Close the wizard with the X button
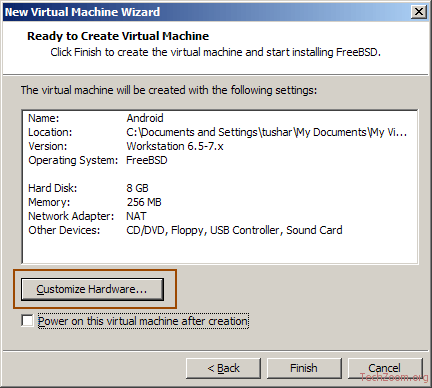Image resolution: width=432 pixels, height=388 pixels. [419, 12]
